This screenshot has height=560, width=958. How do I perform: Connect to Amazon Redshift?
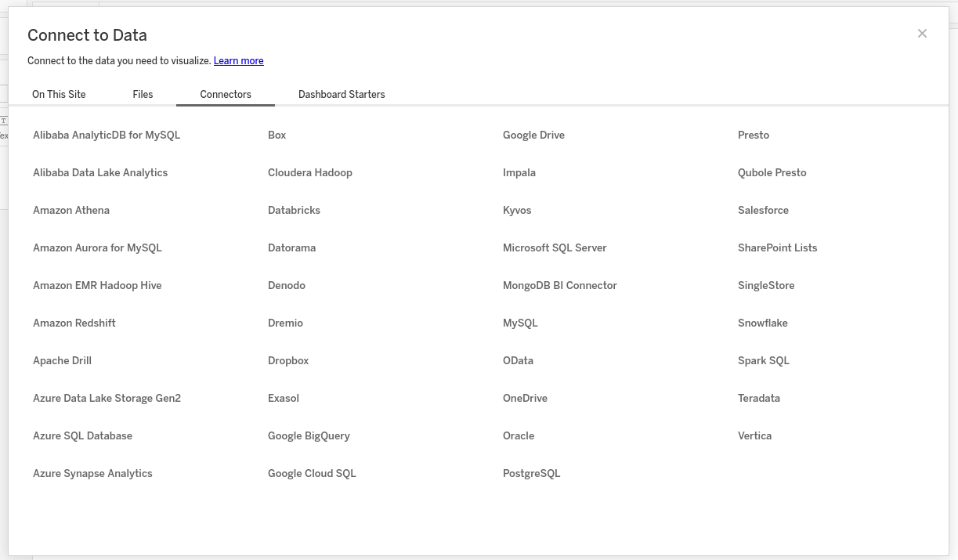point(74,323)
